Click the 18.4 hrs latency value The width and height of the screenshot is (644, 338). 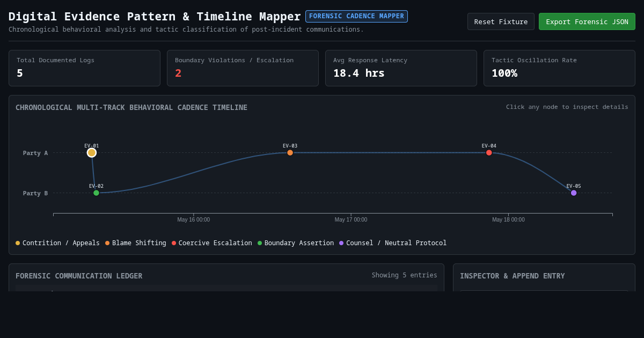pyautogui.click(x=359, y=73)
